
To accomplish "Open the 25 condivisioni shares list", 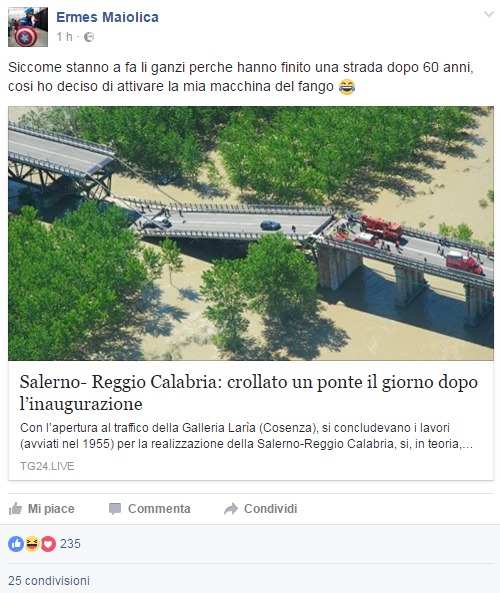I will coord(49,581).
